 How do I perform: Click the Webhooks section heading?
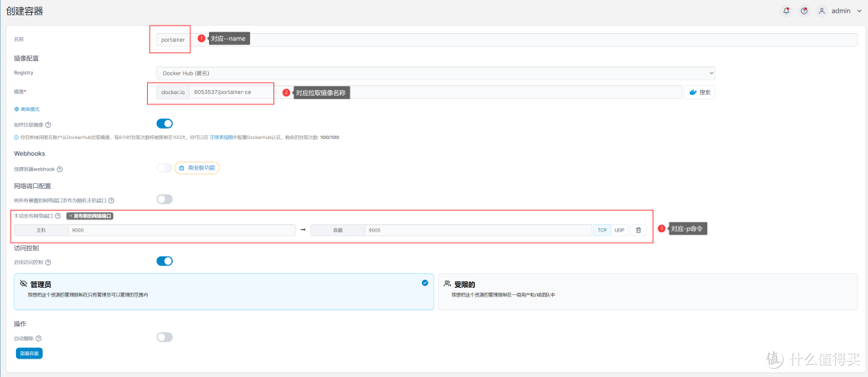30,154
